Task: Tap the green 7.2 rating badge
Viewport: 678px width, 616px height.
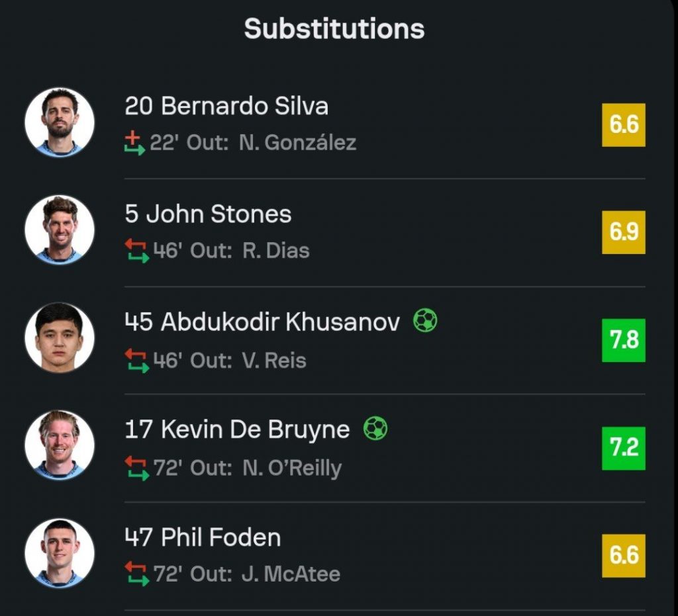Action: click(x=623, y=448)
